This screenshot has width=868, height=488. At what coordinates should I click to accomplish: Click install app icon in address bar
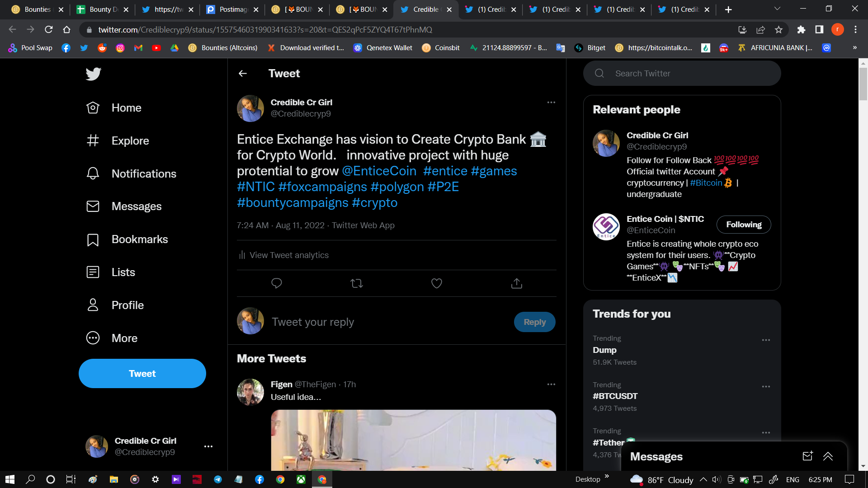click(742, 30)
